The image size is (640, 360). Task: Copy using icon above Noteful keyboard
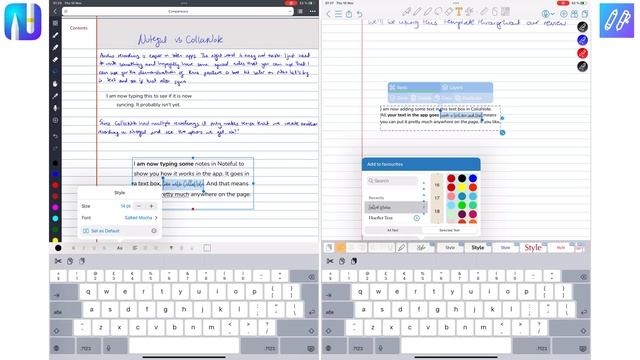point(70,261)
